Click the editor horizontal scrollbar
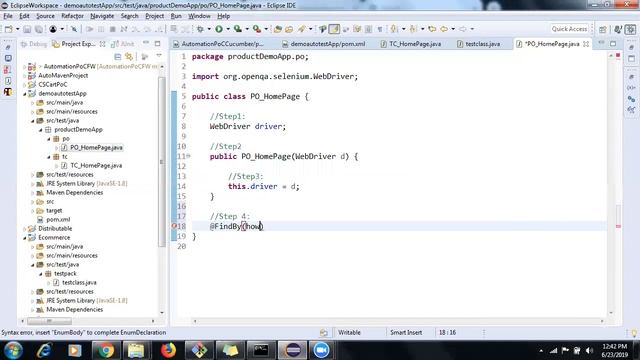640x360 pixels. (x=398, y=321)
